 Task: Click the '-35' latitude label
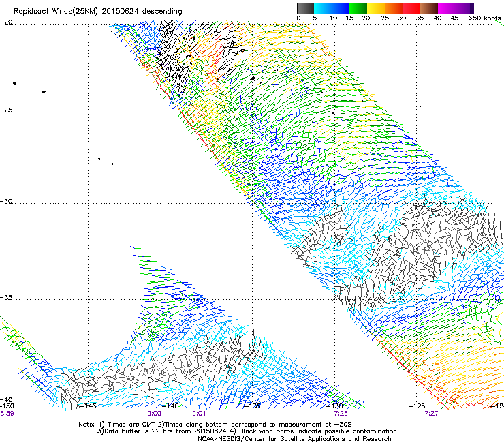(6, 298)
